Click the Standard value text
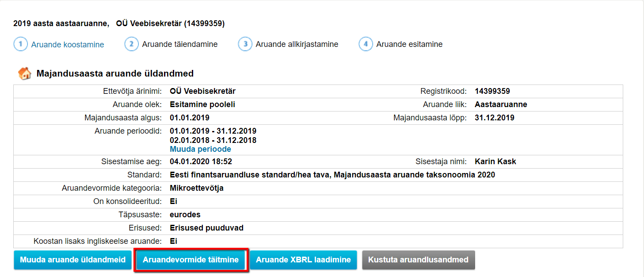Viewport: 644px width, 277px height. click(x=332, y=175)
